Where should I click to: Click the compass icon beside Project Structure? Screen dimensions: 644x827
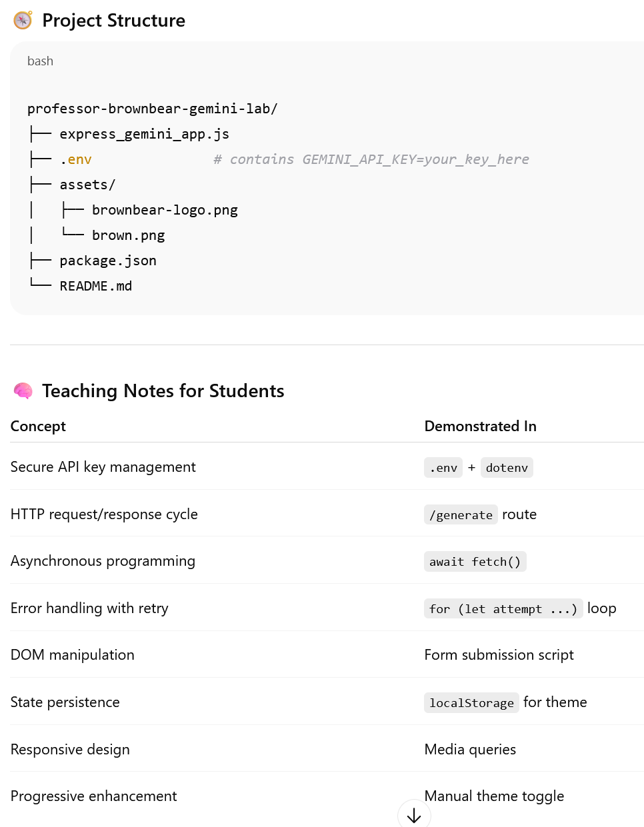point(23,20)
